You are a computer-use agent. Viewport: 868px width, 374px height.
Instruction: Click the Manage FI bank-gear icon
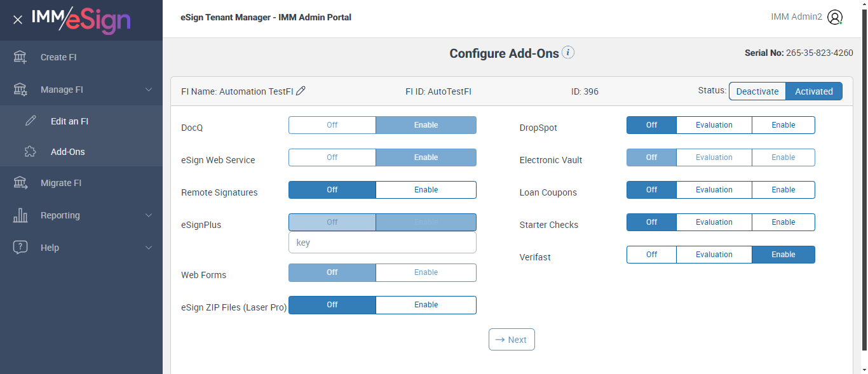click(x=20, y=90)
